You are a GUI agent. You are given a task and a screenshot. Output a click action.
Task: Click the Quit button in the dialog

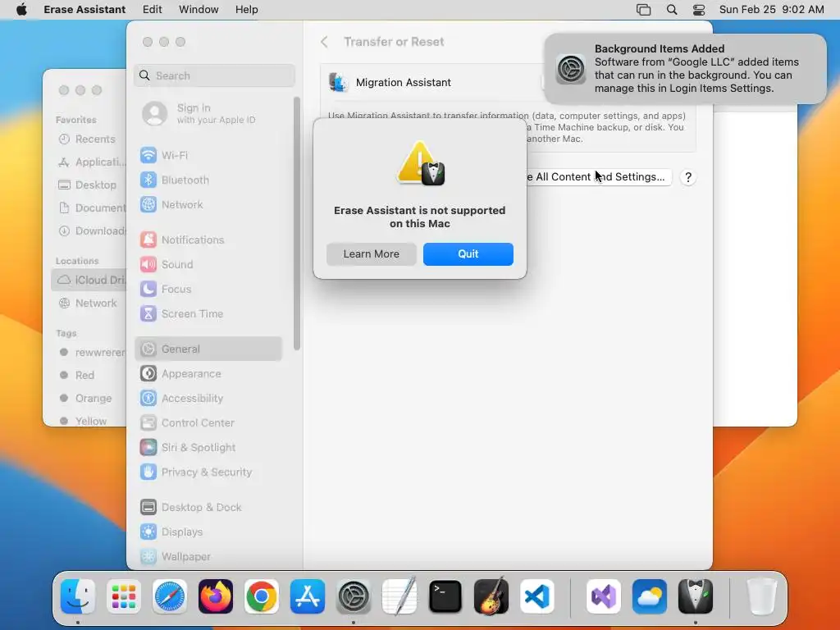point(468,254)
